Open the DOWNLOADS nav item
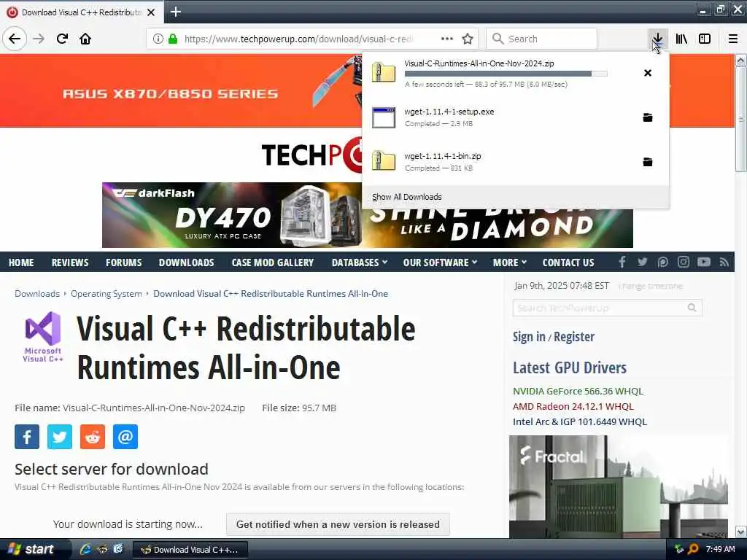The height and width of the screenshot is (560, 747). point(186,262)
